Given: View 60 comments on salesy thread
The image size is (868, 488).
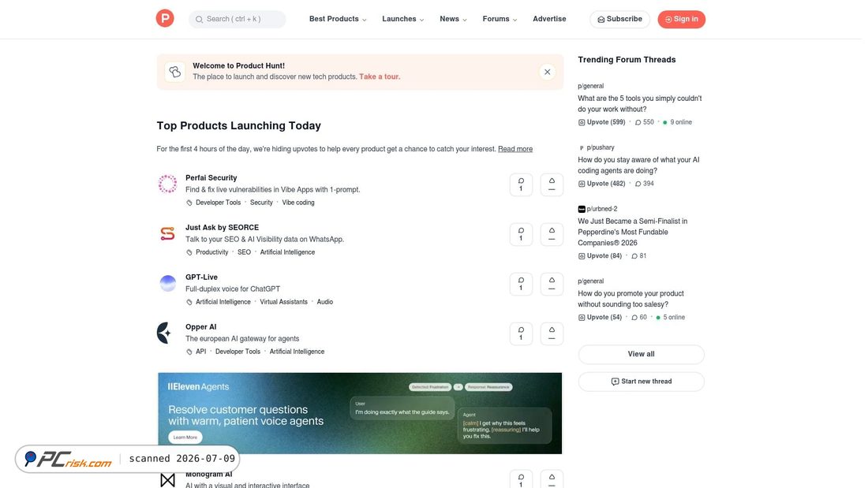Looking at the screenshot, I should pyautogui.click(x=639, y=318).
